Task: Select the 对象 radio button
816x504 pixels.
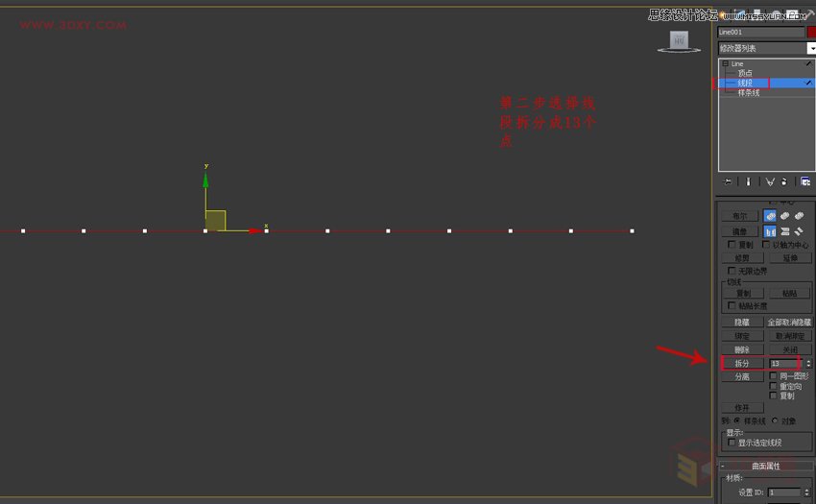Action: [776, 420]
